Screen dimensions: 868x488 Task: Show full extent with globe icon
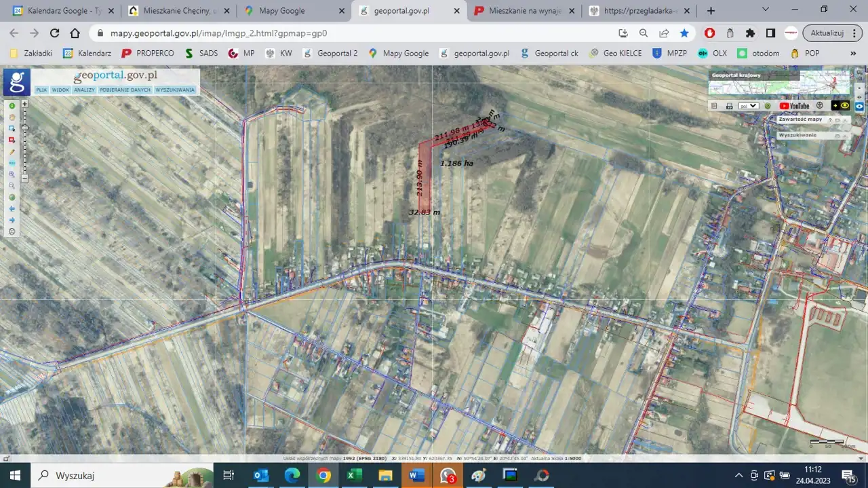(12, 197)
